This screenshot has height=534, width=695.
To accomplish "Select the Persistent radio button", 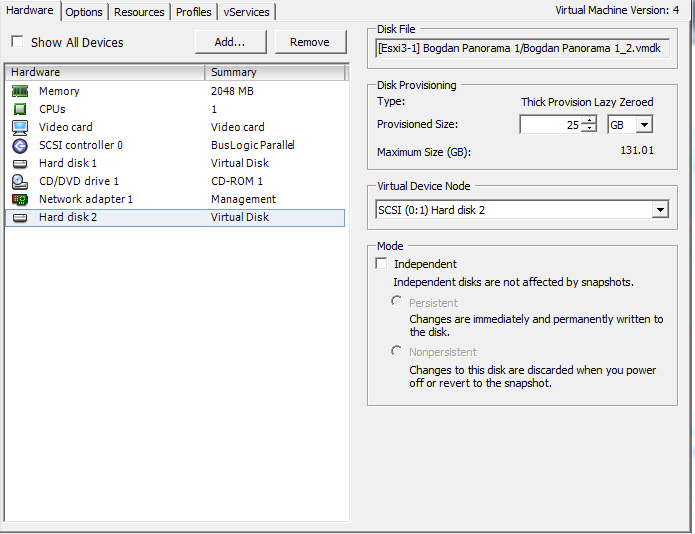I will [397, 301].
